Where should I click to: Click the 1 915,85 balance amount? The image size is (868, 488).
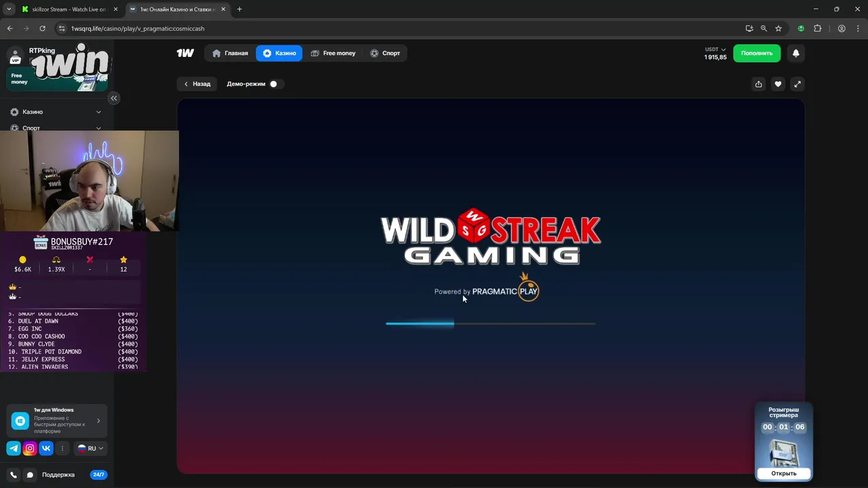click(x=715, y=58)
